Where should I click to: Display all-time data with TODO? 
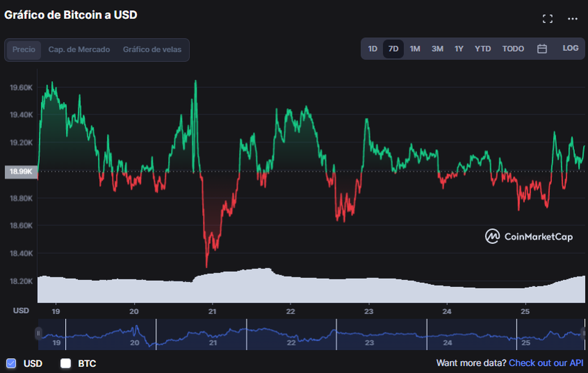[x=513, y=48]
